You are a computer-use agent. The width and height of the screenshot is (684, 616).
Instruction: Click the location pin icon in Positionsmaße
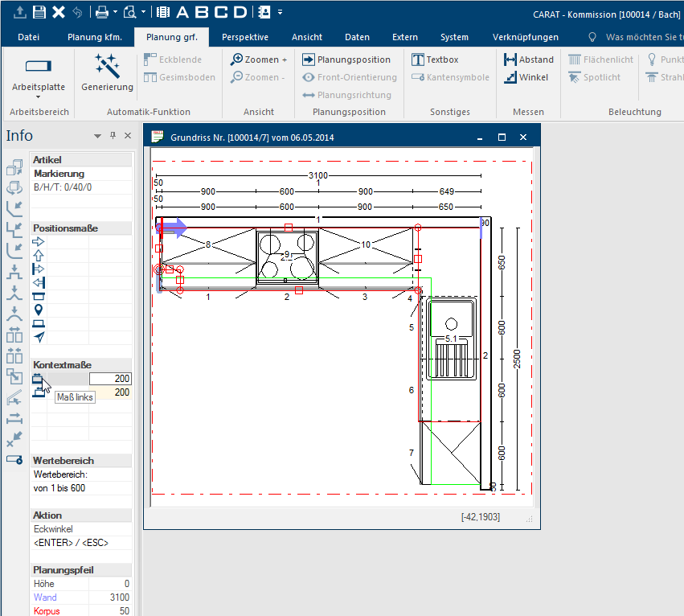(x=38, y=310)
